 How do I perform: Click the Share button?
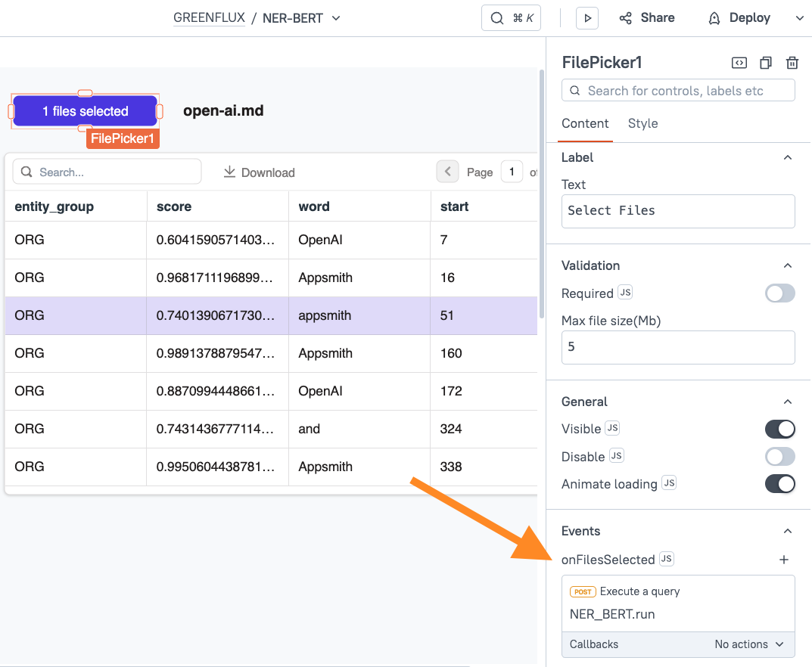pos(647,18)
